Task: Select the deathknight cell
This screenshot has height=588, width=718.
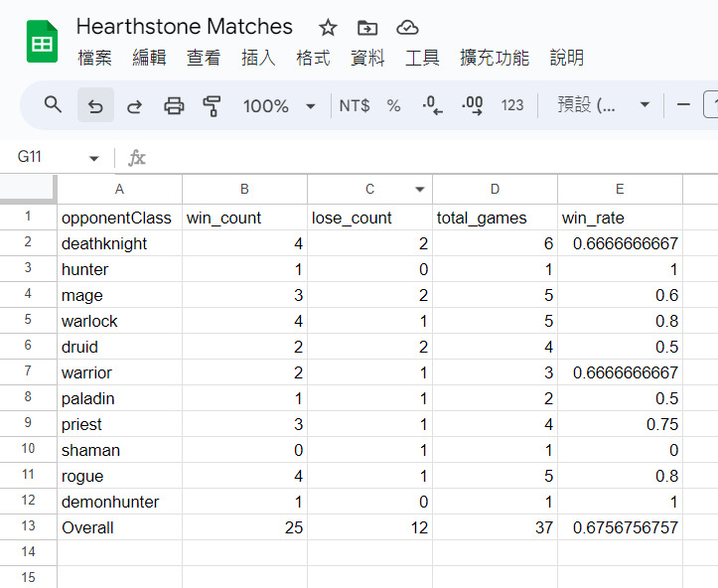Action: (x=119, y=243)
